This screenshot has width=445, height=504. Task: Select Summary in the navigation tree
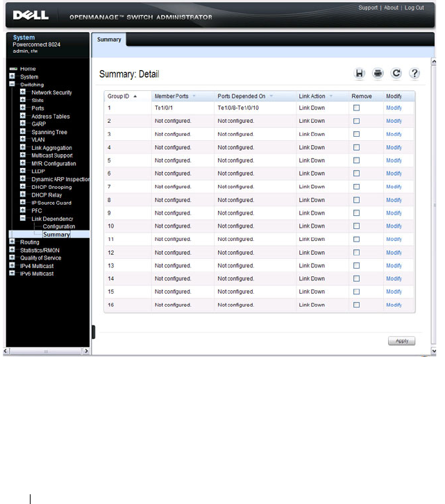(x=56, y=235)
